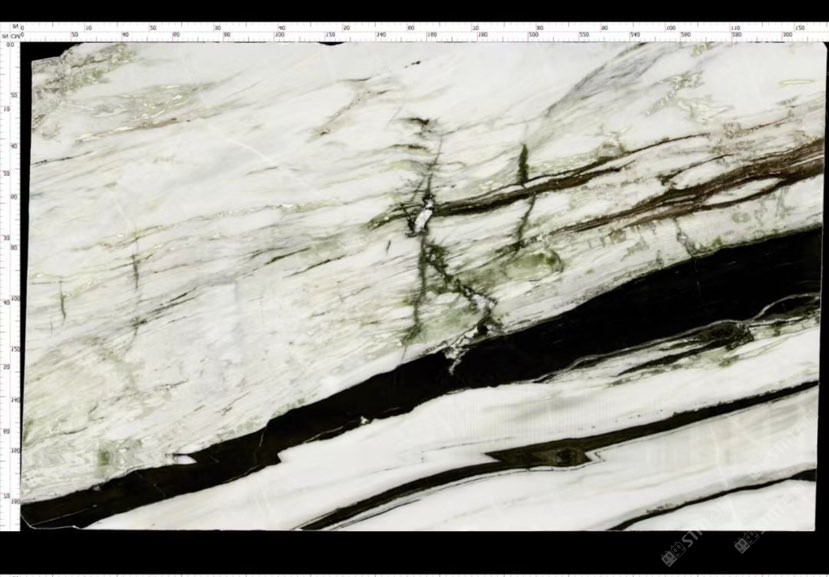This screenshot has height=577, width=829.
Task: Click the 200 mark on the horizontal ruler
Action: click(280, 35)
